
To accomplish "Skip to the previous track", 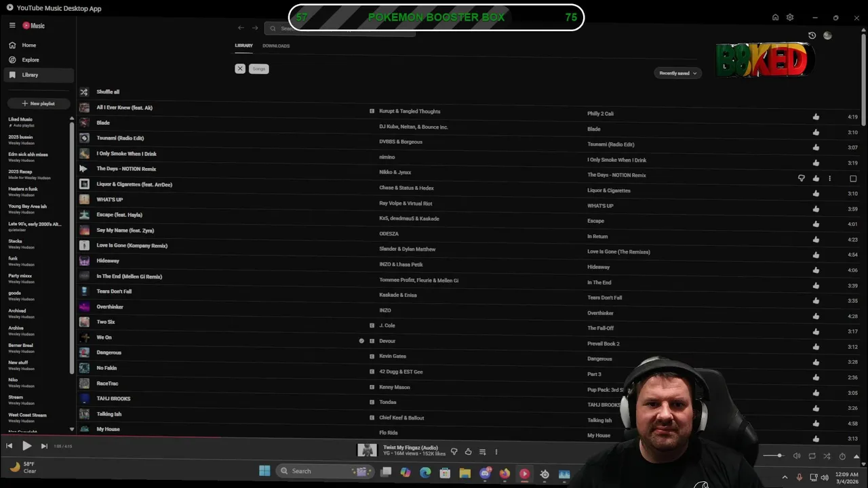I will [9, 446].
